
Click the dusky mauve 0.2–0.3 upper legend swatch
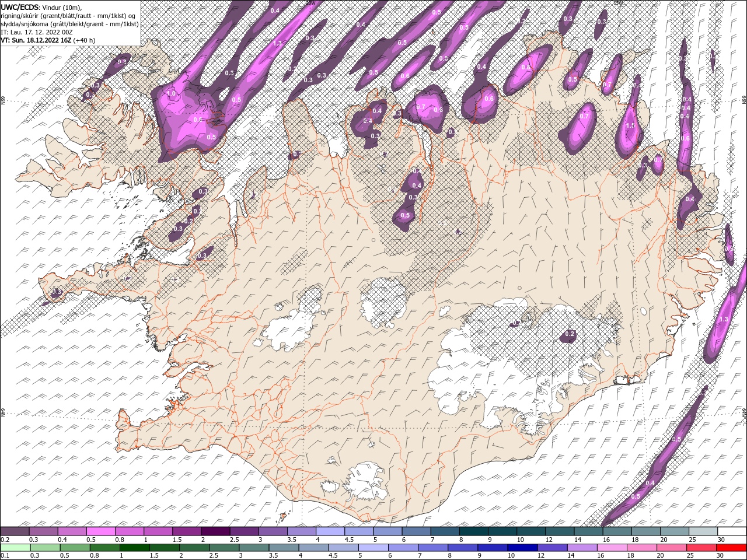pos(15,531)
